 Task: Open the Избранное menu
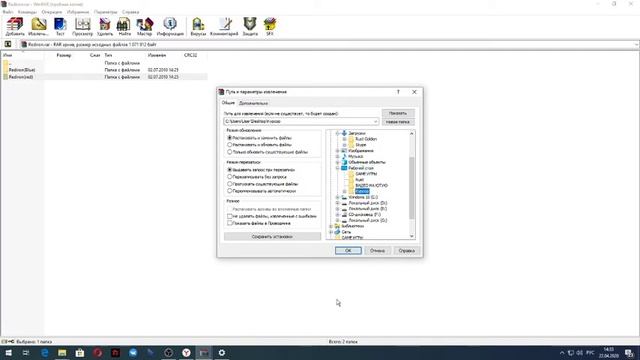[78, 12]
